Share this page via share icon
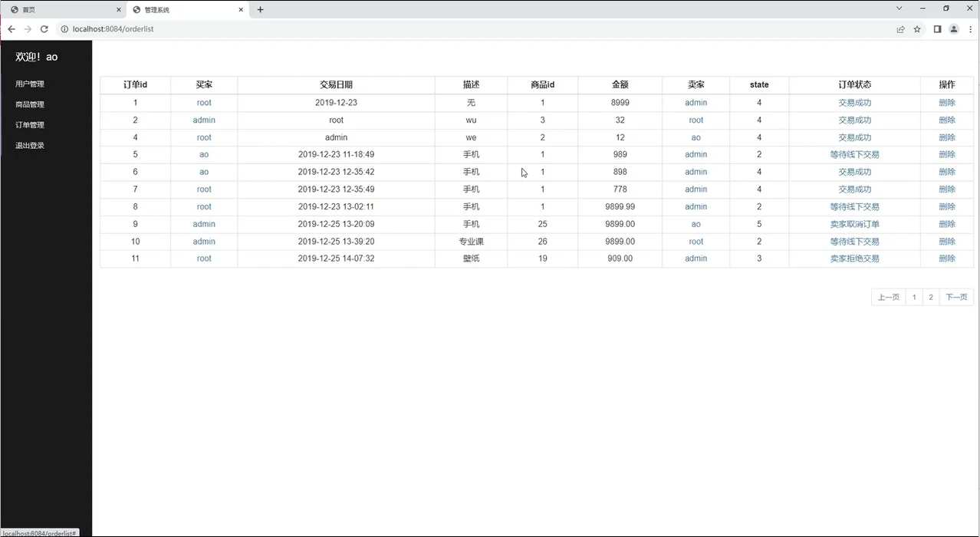The image size is (980, 537). coord(900,29)
